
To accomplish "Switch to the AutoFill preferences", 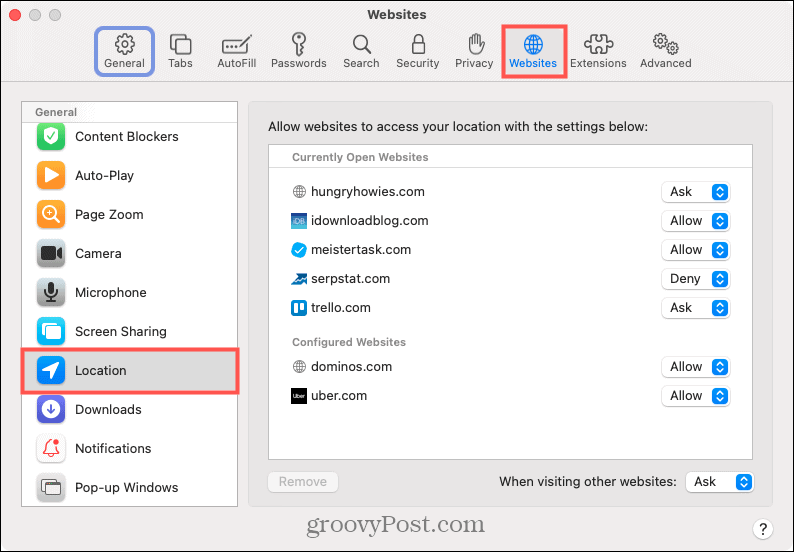I will [x=236, y=52].
